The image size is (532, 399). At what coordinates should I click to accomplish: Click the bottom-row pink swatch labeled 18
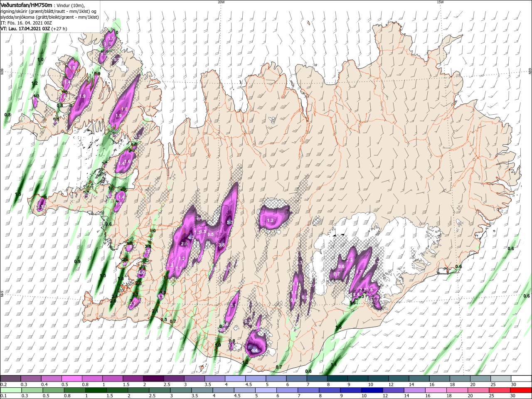(457, 390)
